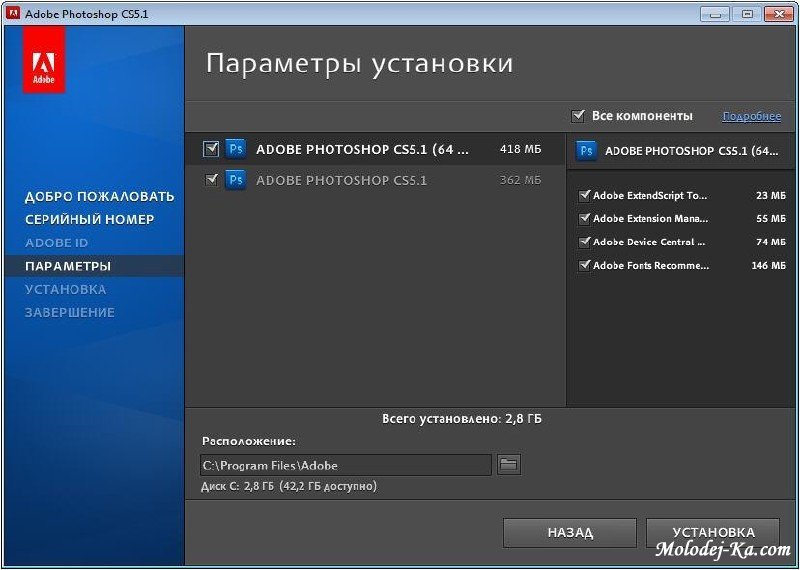800x570 pixels.
Task: Click 'Adobe ExtendScript To...' component name
Action: coord(650,195)
